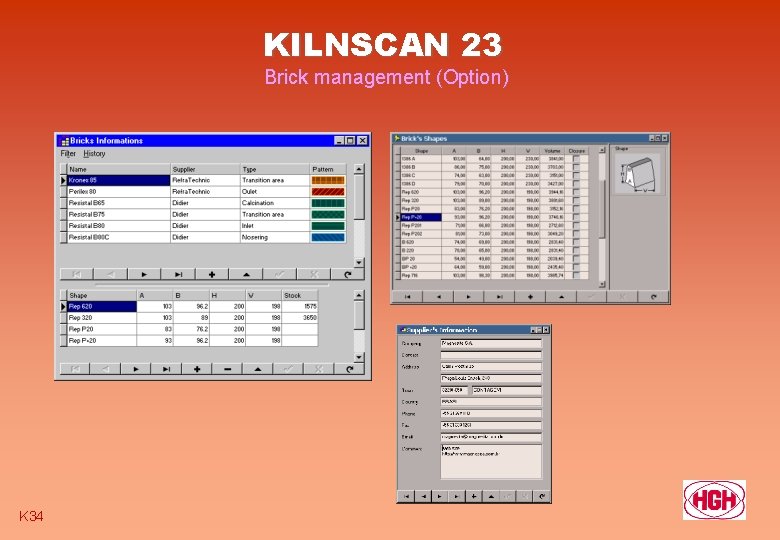Go to first supplier record in Supplier's Information
This screenshot has height=540, width=780.
pyautogui.click(x=406, y=496)
